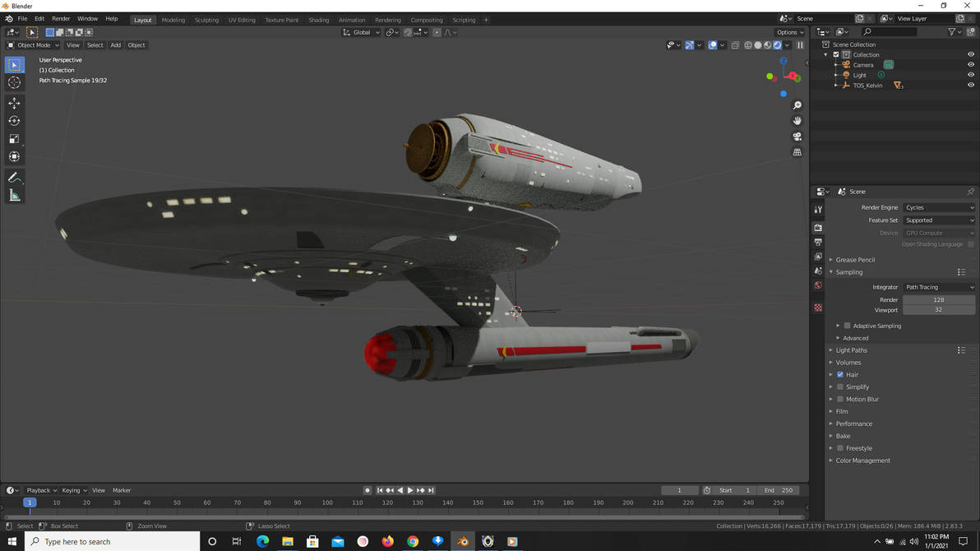Open the outliner filter funnel icon

tap(951, 32)
